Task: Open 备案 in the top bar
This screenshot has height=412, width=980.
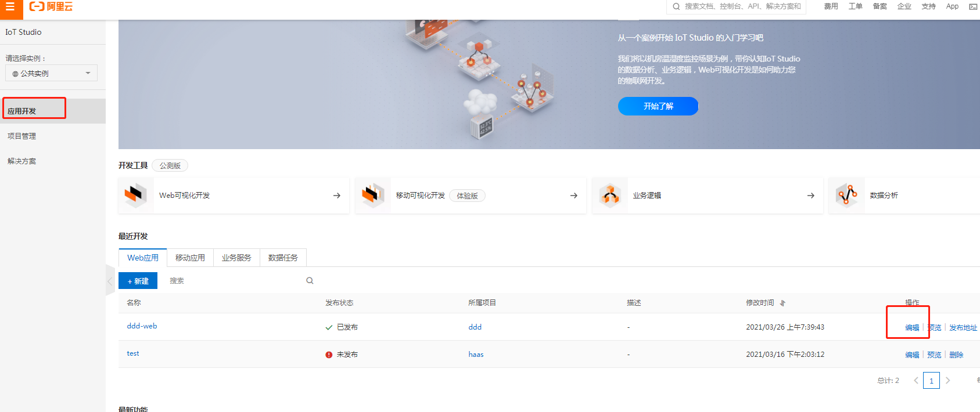Action: point(880,6)
